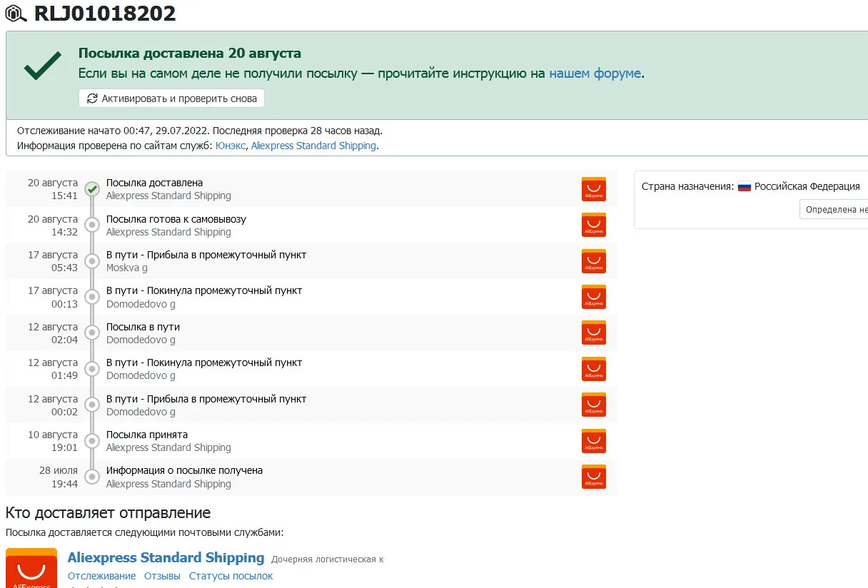The height and width of the screenshot is (588, 868).
Task: Click AliExpress logo in 12 августа 00:02 row
Action: pyautogui.click(x=593, y=405)
